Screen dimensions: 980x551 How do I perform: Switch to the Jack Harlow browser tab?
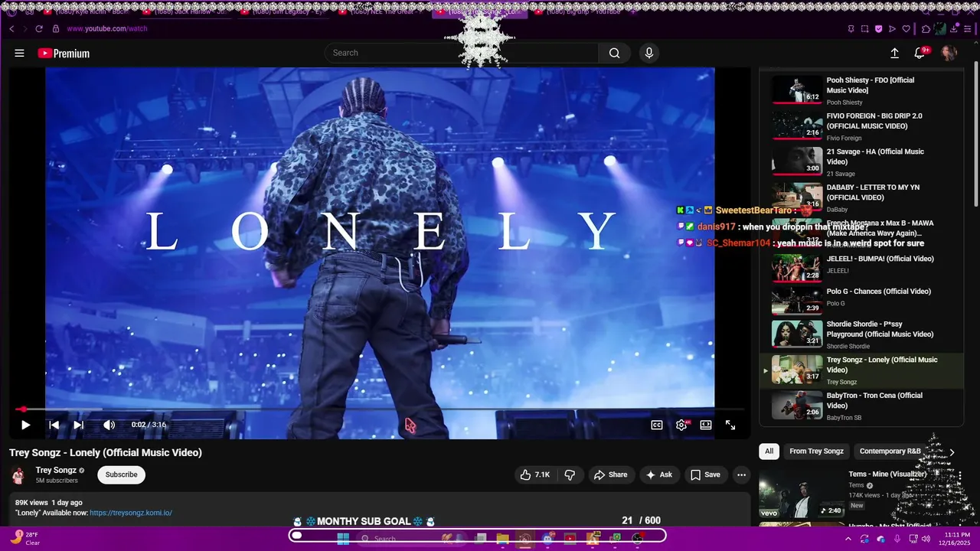186,11
